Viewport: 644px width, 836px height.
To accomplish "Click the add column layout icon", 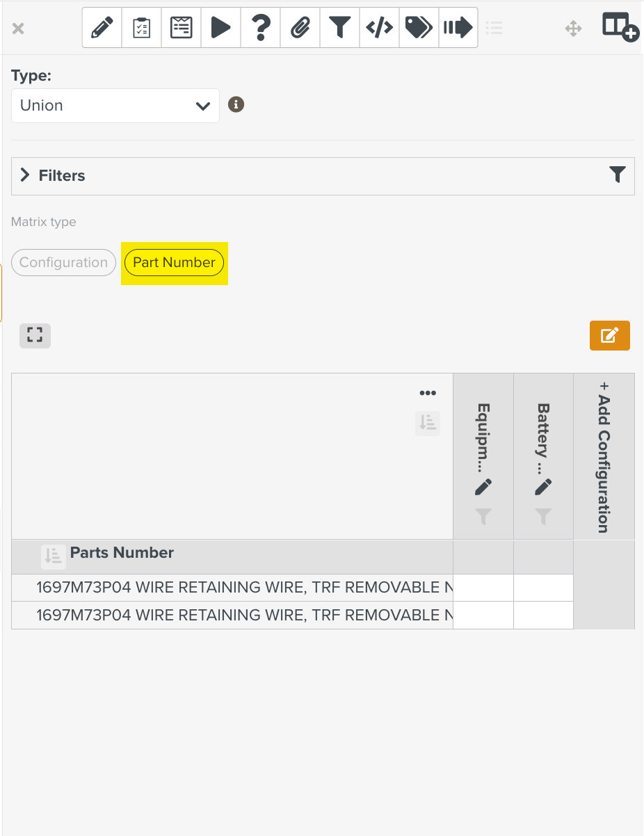I will pos(619,28).
